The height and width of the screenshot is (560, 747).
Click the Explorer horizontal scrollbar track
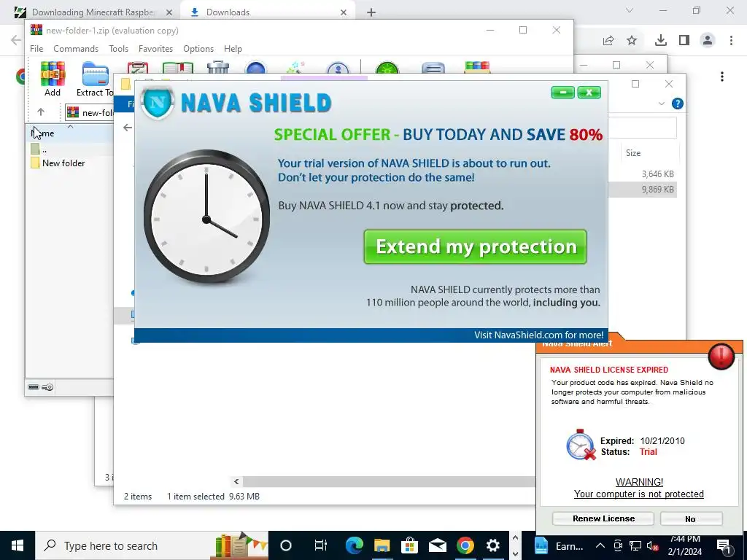point(389,482)
